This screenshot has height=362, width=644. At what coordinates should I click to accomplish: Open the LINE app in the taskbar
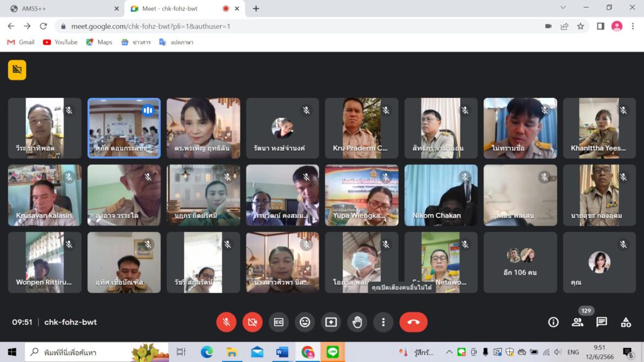pyautogui.click(x=333, y=352)
